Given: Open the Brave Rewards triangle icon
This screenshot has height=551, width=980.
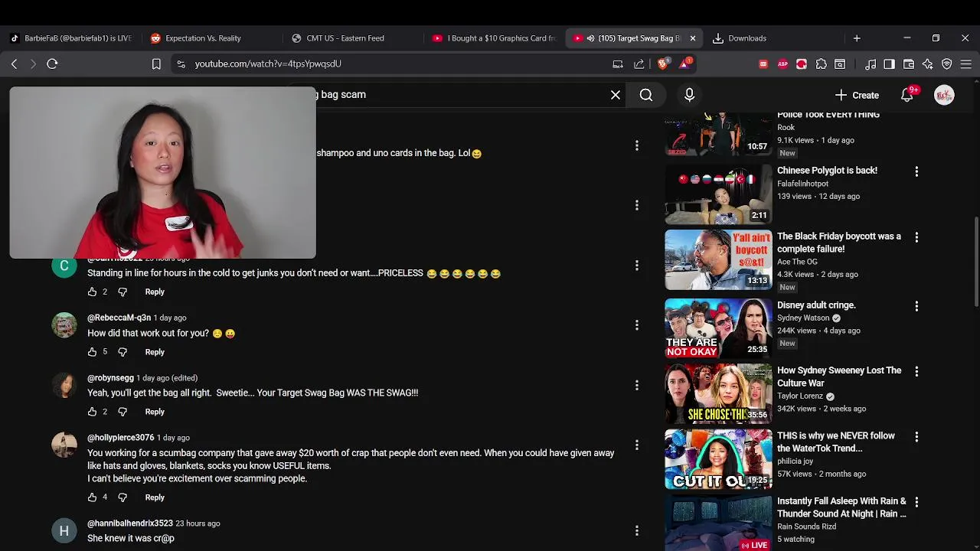Looking at the screenshot, I should 684,64.
